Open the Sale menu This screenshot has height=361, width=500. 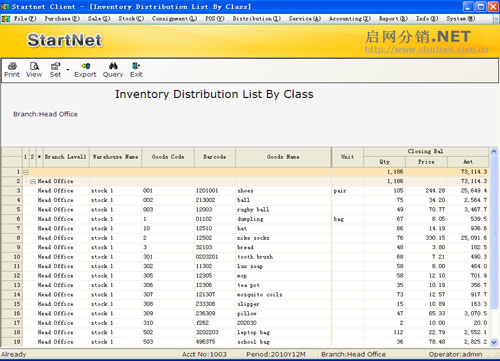tap(99, 19)
